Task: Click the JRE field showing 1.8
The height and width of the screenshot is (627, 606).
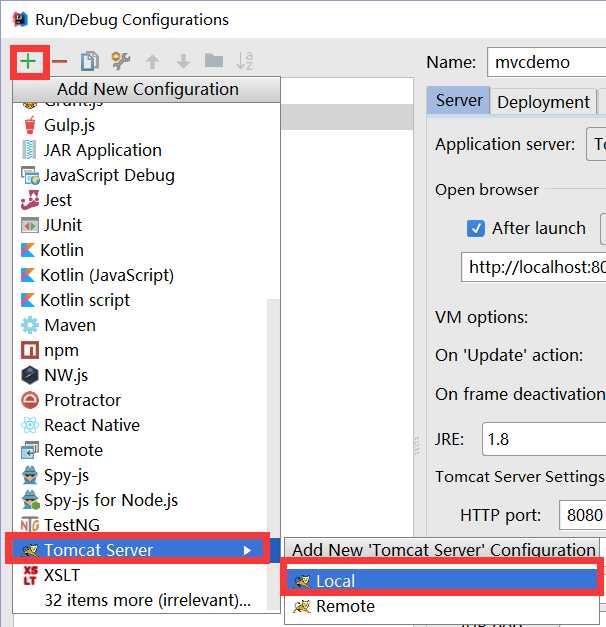Action: (544, 439)
